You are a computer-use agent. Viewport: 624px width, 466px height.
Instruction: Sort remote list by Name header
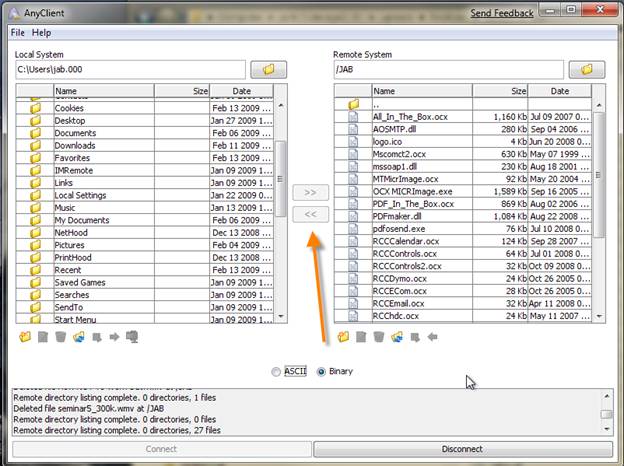pos(422,91)
